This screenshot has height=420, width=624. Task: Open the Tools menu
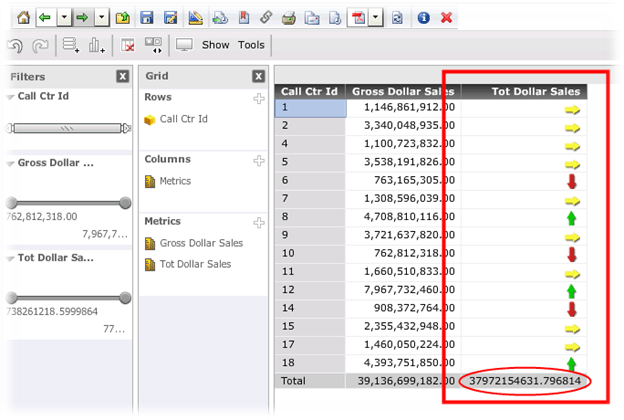point(251,45)
